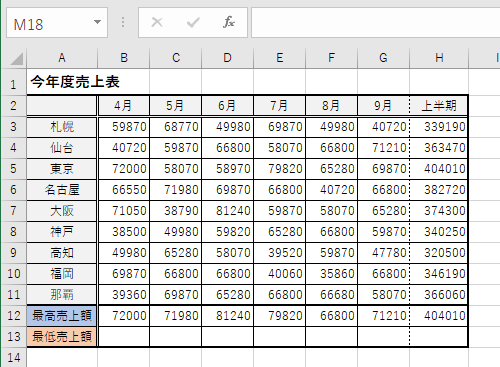Select row 2 header
The image size is (500, 367).
coord(13,106)
